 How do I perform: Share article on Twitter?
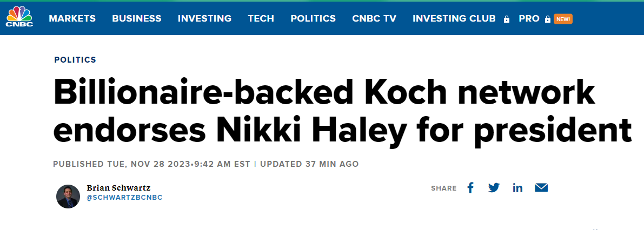point(494,188)
